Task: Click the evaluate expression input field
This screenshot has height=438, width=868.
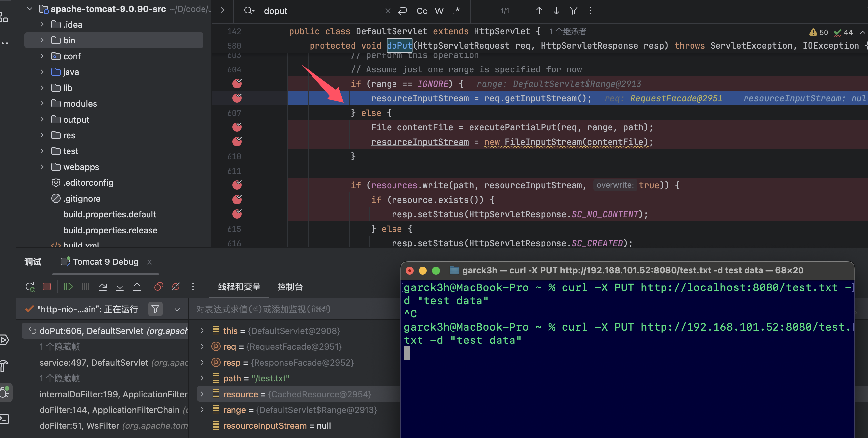Action: pos(293,309)
